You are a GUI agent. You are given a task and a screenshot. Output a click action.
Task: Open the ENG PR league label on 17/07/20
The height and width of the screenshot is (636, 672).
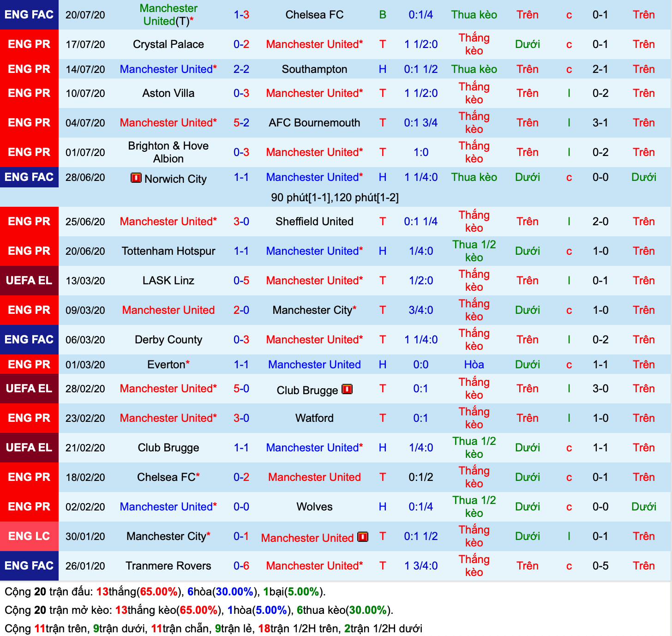pyautogui.click(x=29, y=44)
